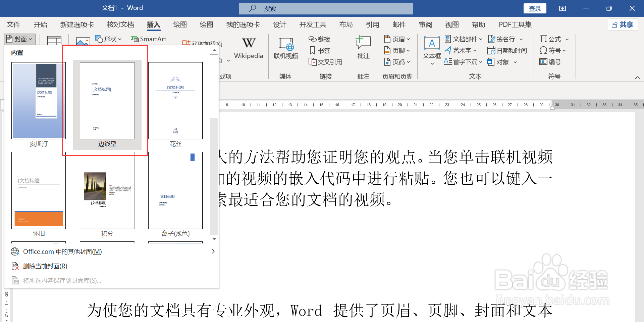The height and width of the screenshot is (322, 644).
Task: Click the 共享 share button
Action: (623, 25)
